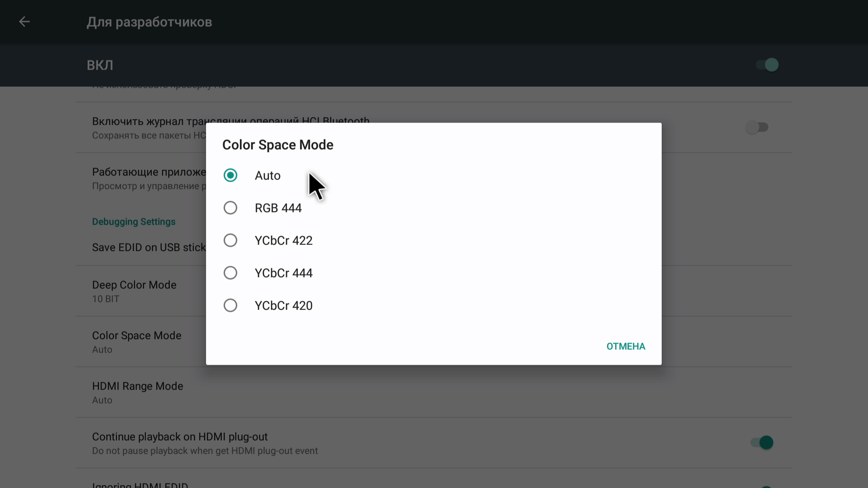Toggle the ВКЛ developer options switch
Viewport: 868px width, 488px height.
point(767,65)
